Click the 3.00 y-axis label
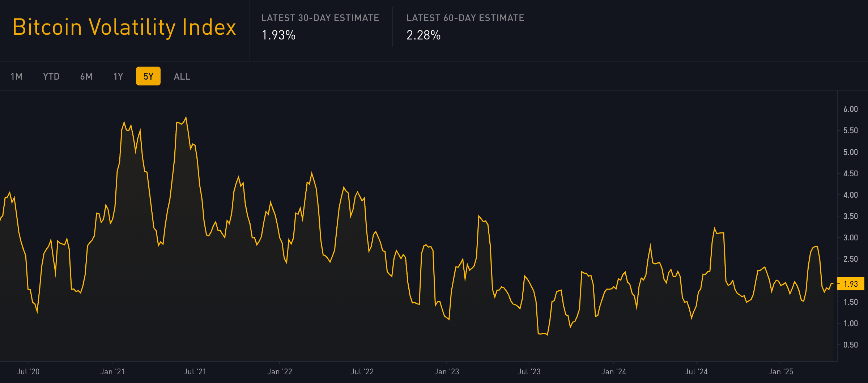 (x=851, y=237)
